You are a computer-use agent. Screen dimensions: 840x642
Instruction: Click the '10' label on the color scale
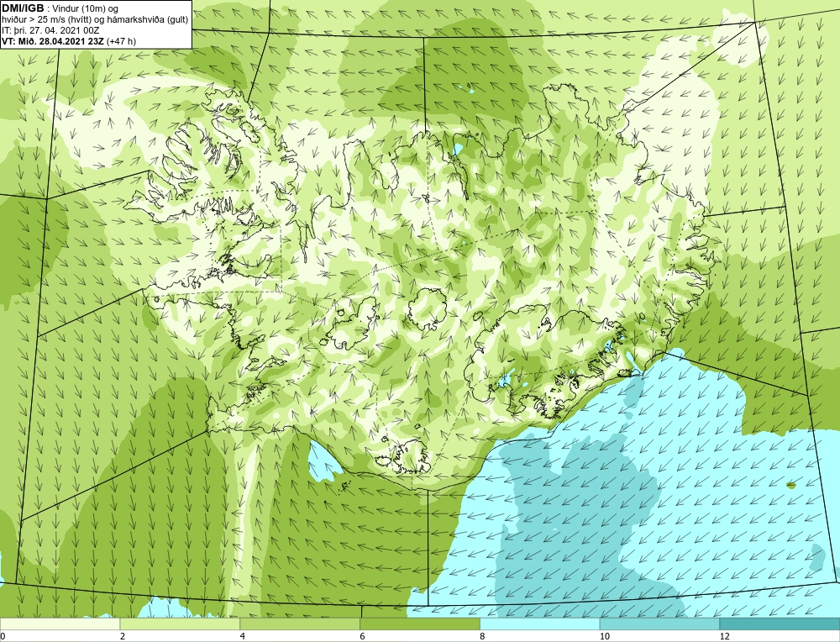(x=605, y=637)
